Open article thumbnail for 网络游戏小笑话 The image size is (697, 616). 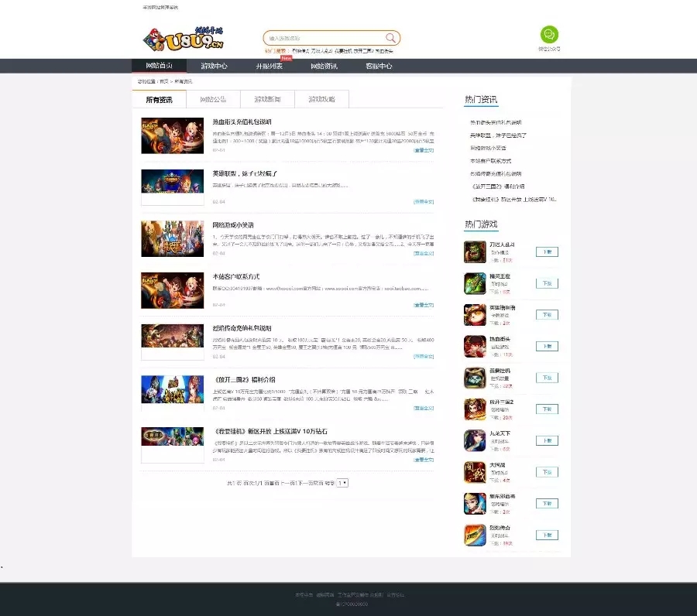coord(173,238)
